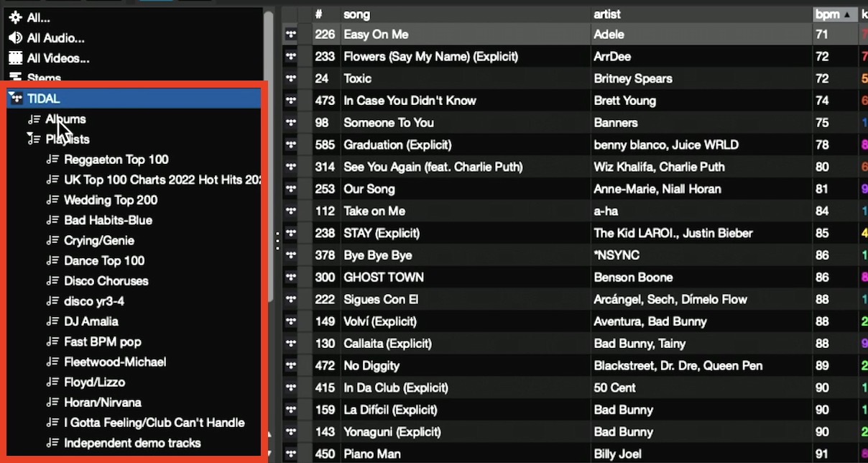This screenshot has width=868, height=463.
Task: Click the TIDAL icon beside Easy On Me
Action: pyautogui.click(x=290, y=34)
